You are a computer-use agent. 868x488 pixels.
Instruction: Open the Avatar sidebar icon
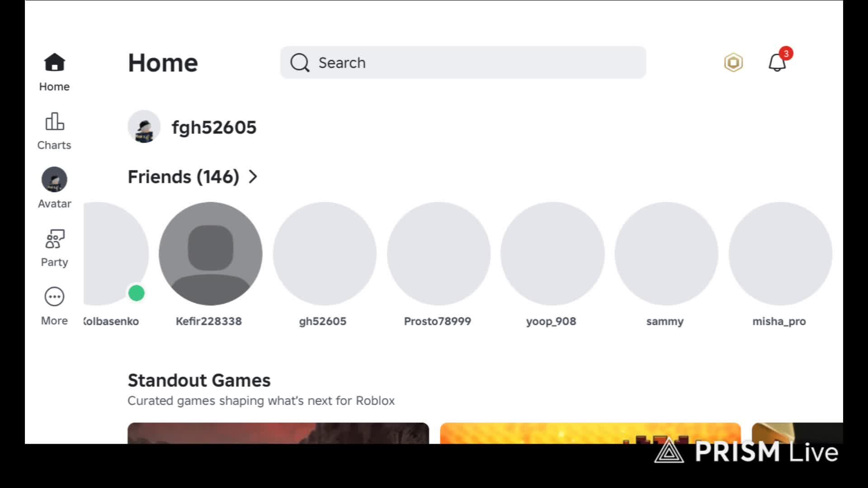(x=54, y=180)
